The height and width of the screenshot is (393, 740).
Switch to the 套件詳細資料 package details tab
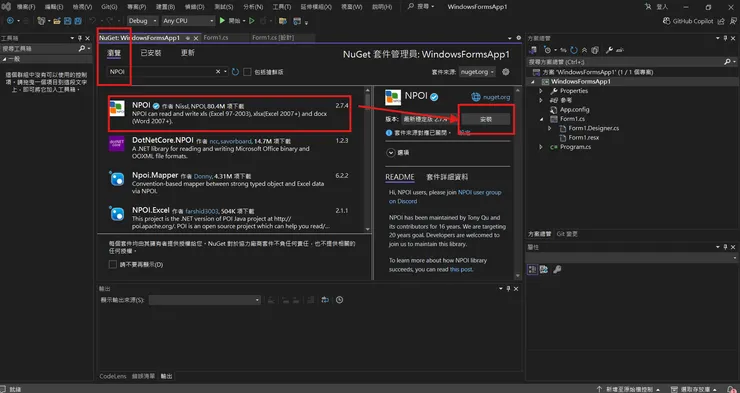tap(447, 177)
